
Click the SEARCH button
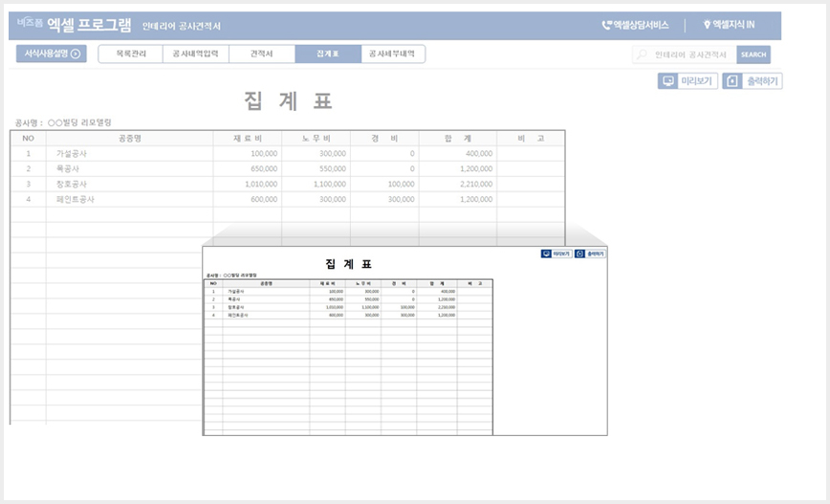pyautogui.click(x=754, y=55)
